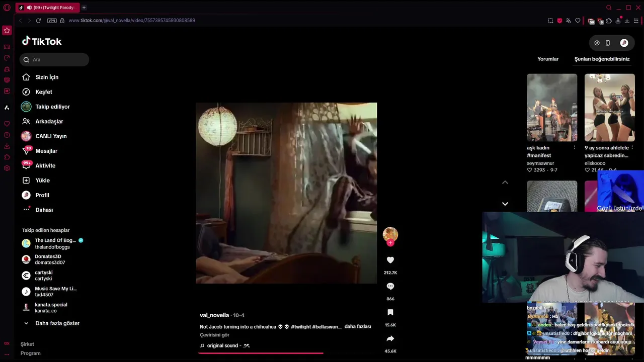Screen dimensions: 644x362
Task: Open the Sizin İçin feed
Action: [x=40, y=77]
